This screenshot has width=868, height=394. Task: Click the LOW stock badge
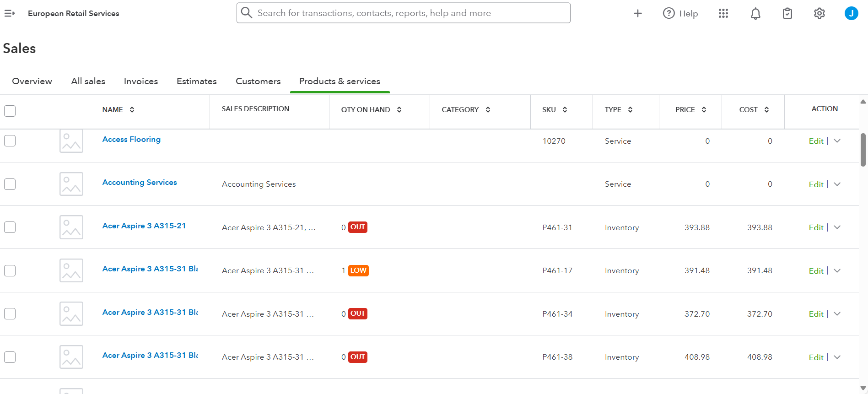pos(358,270)
